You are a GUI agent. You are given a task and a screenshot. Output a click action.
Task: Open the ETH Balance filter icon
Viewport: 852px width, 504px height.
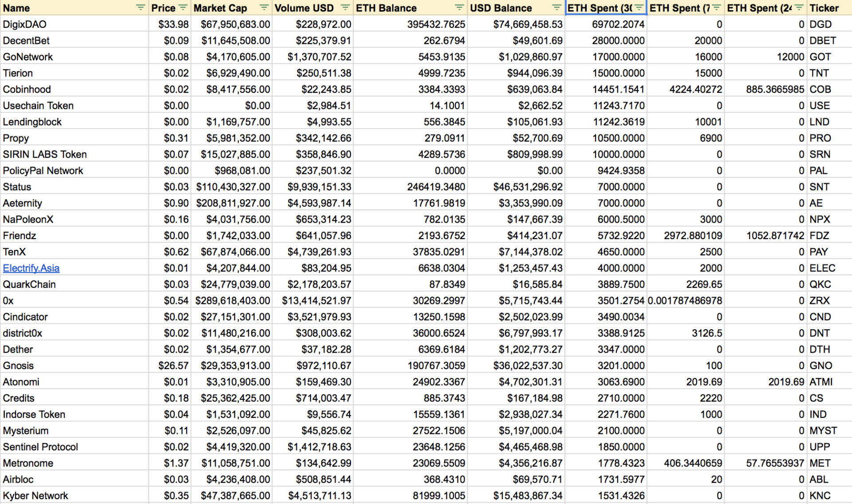[x=459, y=8]
